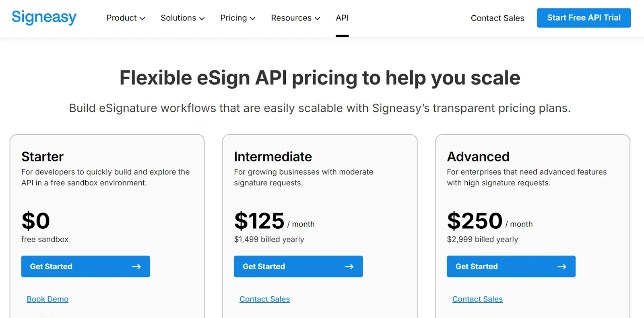Open the Resources menu
Viewport: 644px width, 318px height.
295,18
